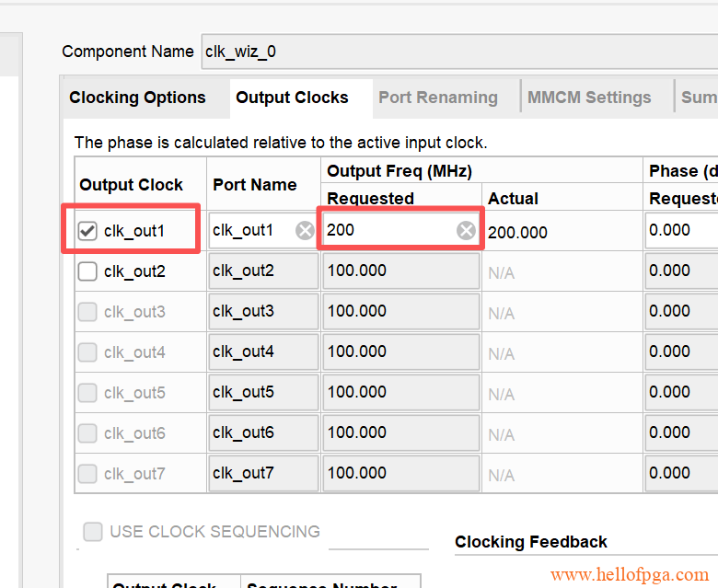Select the Output Clocks tab

(x=292, y=98)
